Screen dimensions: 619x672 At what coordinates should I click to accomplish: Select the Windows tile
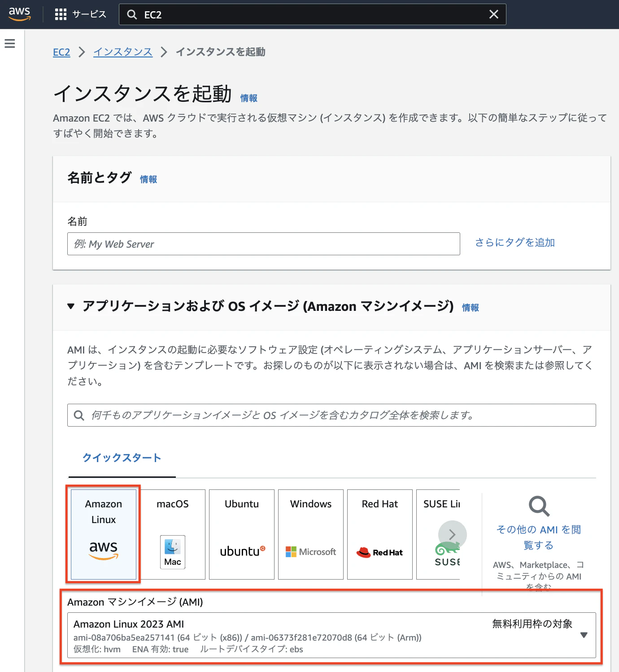[x=311, y=534]
